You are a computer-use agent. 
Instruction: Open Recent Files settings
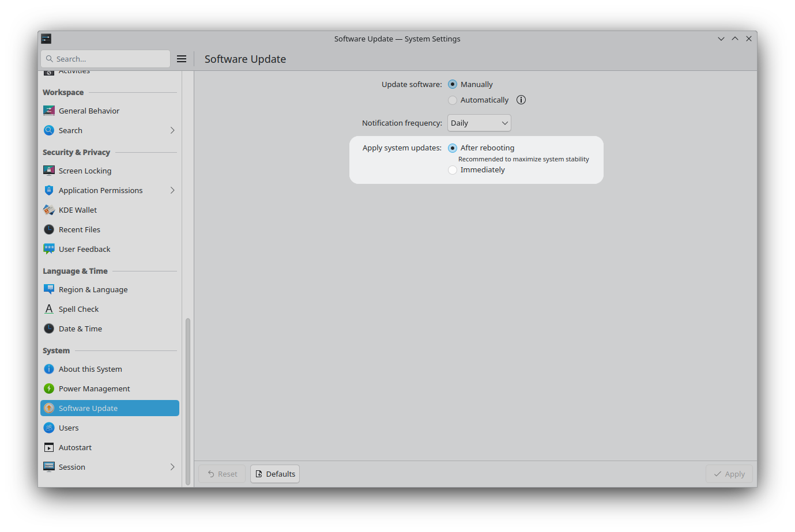point(110,229)
